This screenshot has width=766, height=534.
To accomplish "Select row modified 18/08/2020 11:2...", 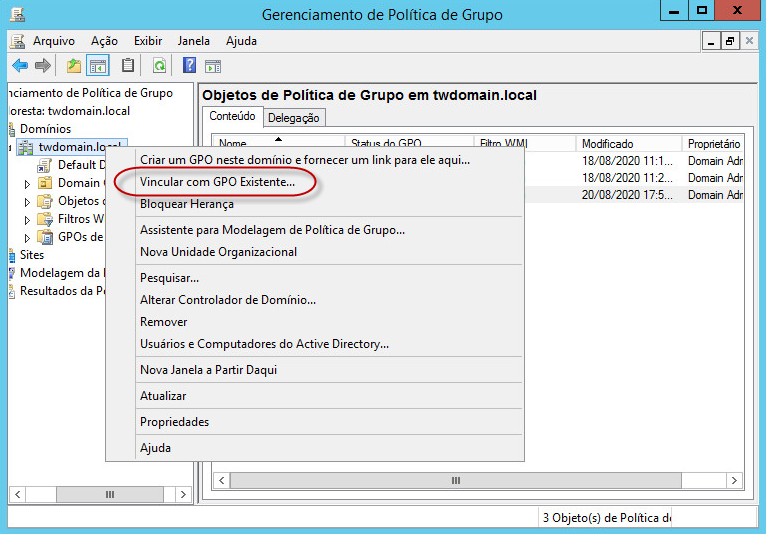I will (x=634, y=178).
